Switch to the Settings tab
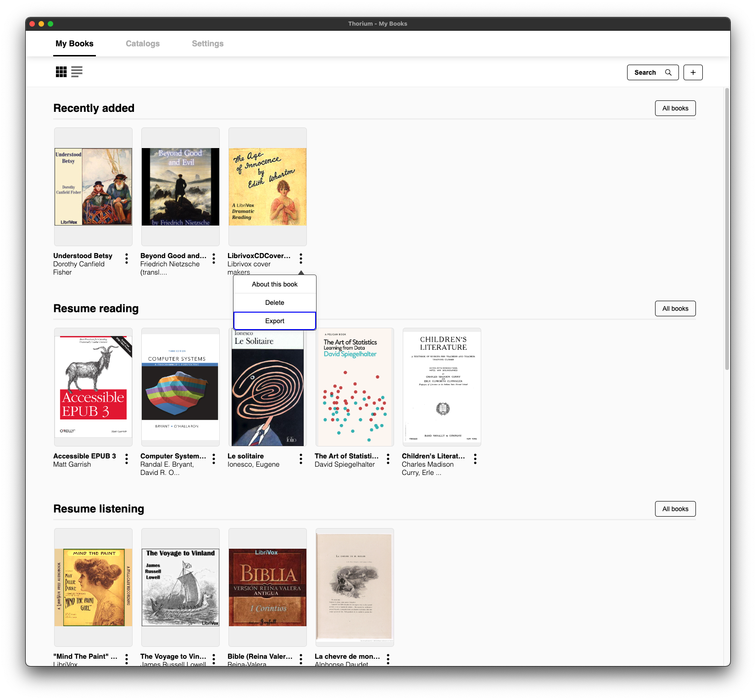The width and height of the screenshot is (756, 700). 208,44
